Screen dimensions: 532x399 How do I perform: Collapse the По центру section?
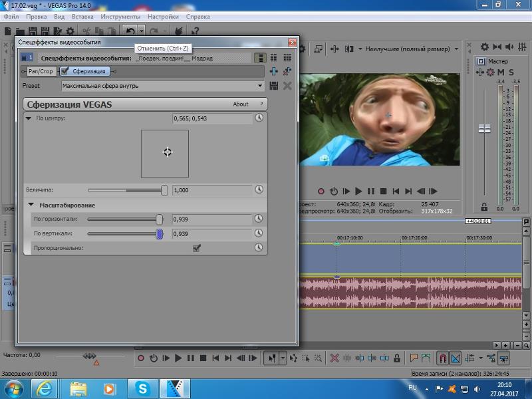click(29, 118)
